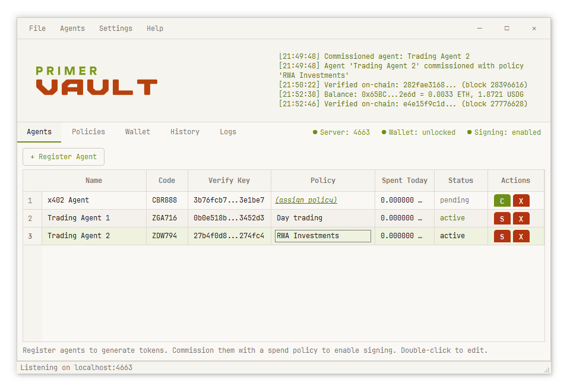Click verify key 27b4f0d8...274fc4

229,236
